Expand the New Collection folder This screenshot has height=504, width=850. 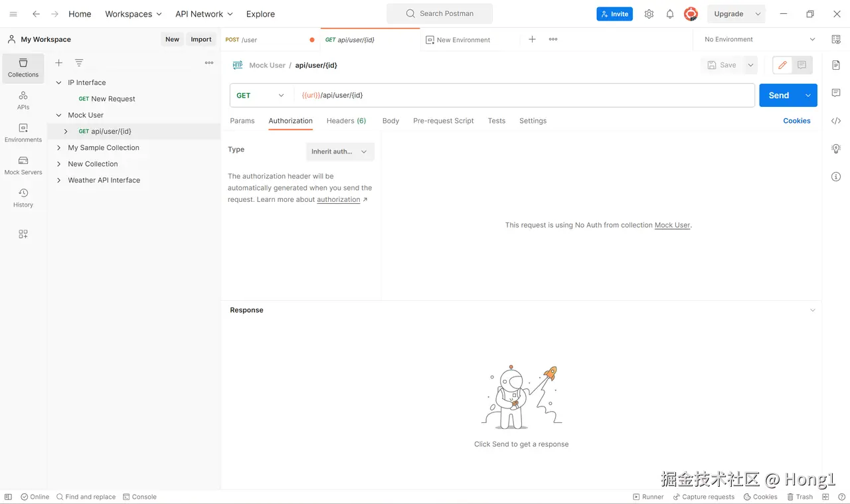click(59, 164)
